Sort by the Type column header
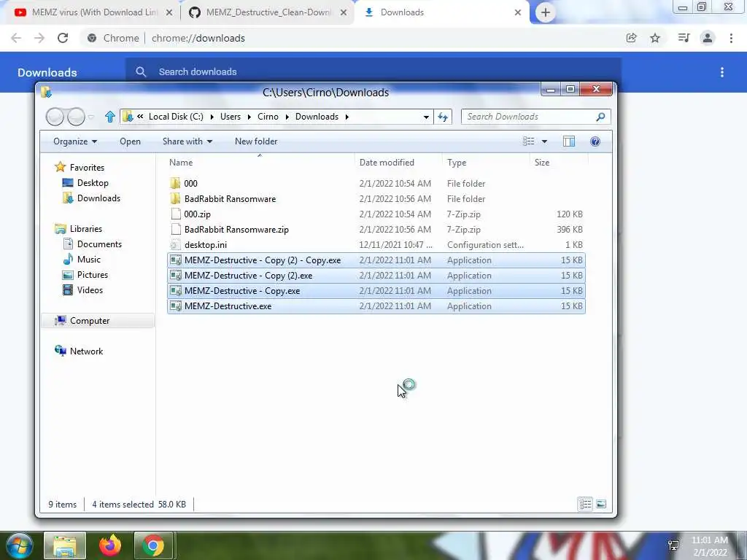Viewport: 747px width, 560px height. (x=457, y=163)
